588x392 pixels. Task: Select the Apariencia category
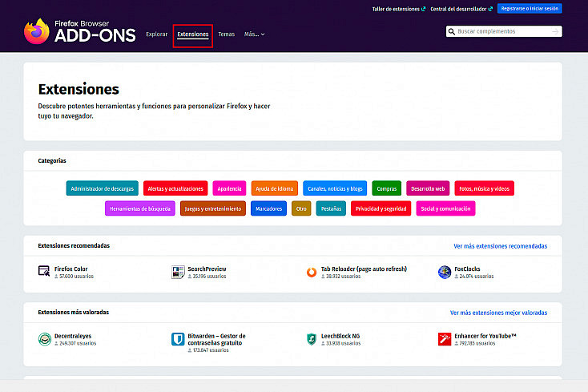229,188
